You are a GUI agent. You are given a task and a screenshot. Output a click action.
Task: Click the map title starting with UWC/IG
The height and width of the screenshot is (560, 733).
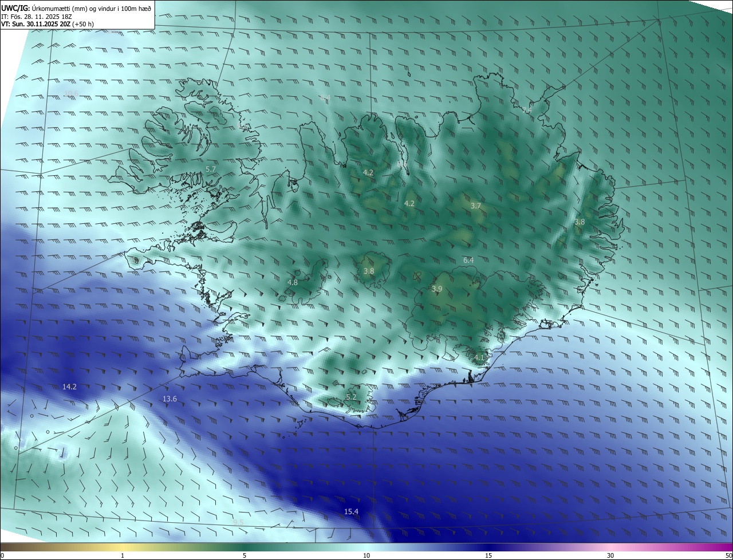coord(76,7)
